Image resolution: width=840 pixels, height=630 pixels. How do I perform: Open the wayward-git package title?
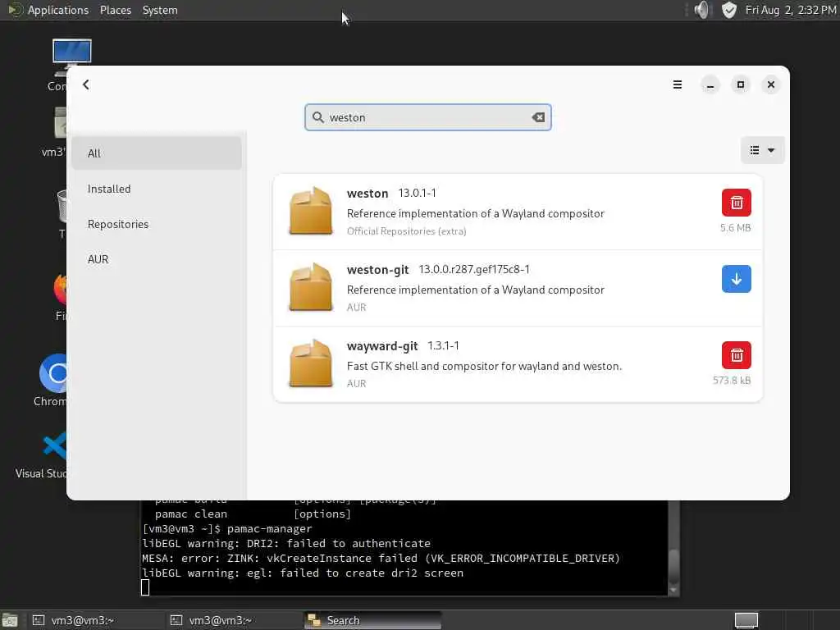point(382,346)
